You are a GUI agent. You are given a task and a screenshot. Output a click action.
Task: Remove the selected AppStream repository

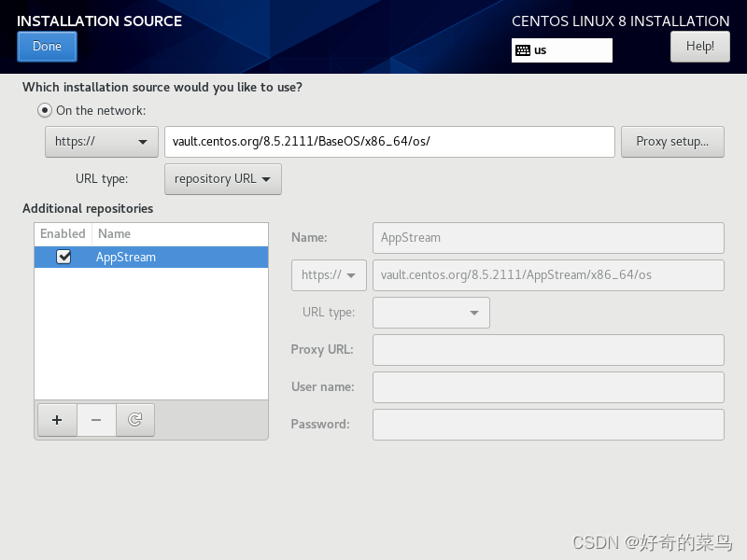(x=95, y=420)
